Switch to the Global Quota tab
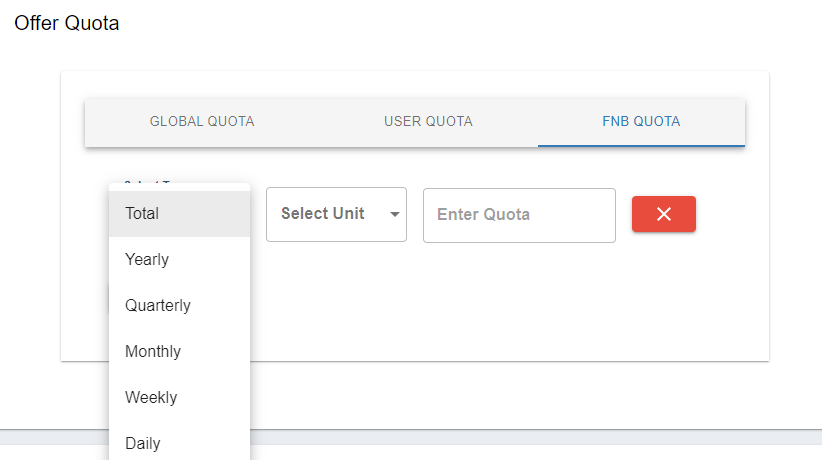Viewport: 822px width, 460px height. 202,122
